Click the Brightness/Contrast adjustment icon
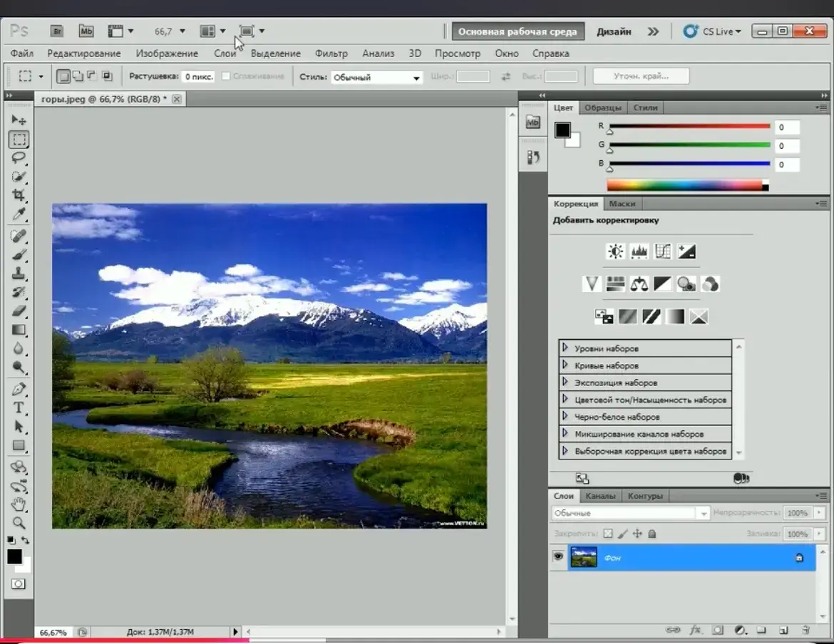This screenshot has width=834, height=644. pos(615,251)
